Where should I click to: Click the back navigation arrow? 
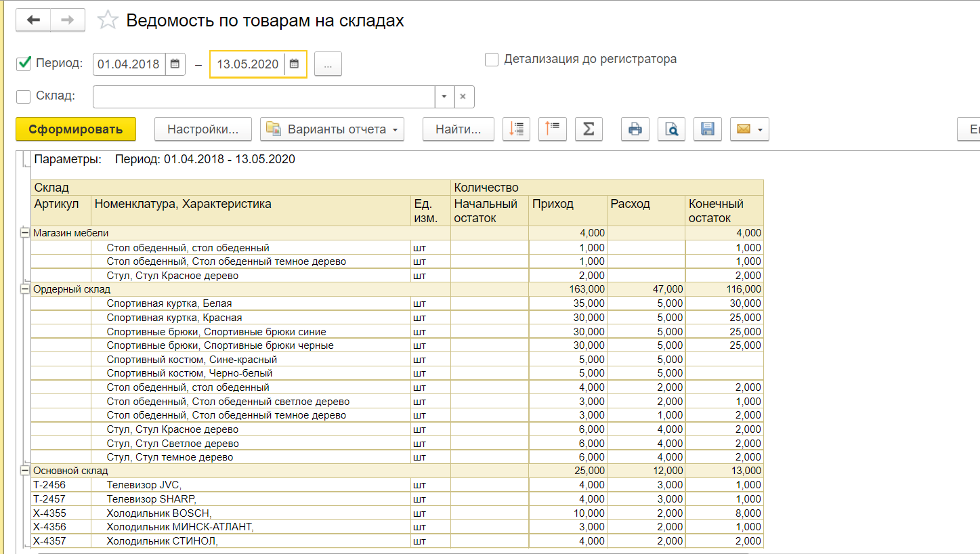[x=33, y=20]
